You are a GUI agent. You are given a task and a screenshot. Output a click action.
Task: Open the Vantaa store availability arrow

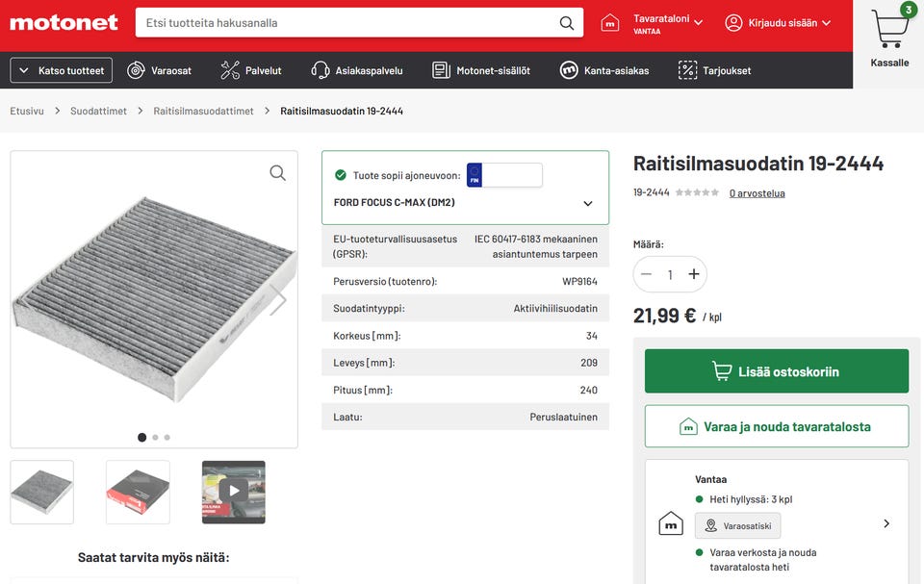pos(886,523)
